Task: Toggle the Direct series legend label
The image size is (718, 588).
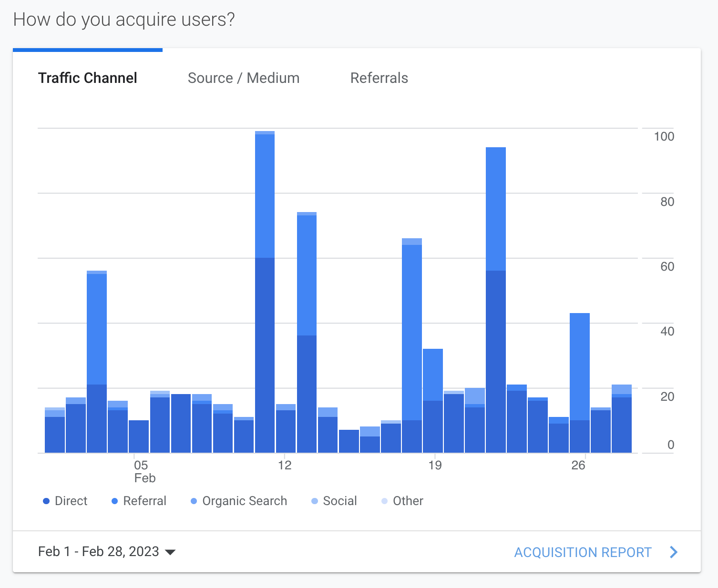Action: [71, 501]
